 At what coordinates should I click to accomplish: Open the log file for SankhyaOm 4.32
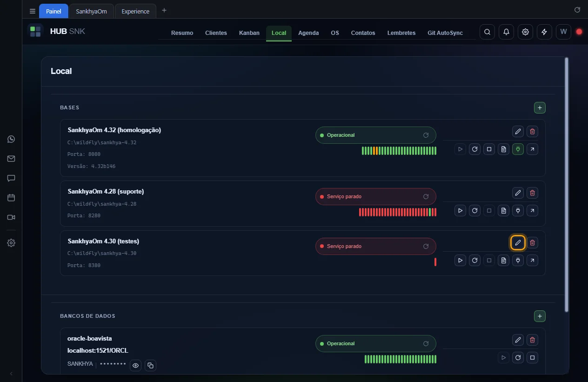[x=503, y=149]
